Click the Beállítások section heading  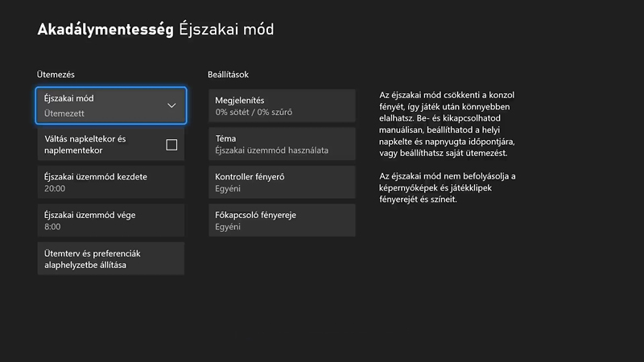(x=229, y=75)
